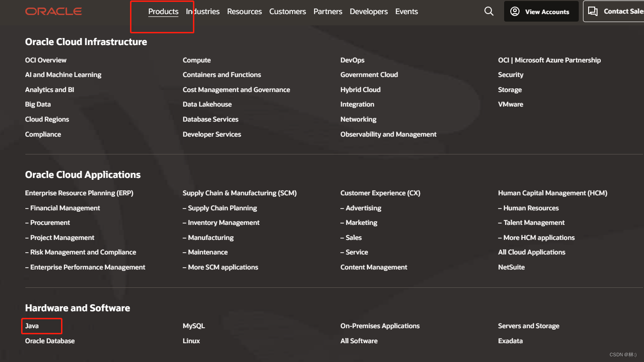
Task: Open Inventory Management link
Action: pos(221,223)
